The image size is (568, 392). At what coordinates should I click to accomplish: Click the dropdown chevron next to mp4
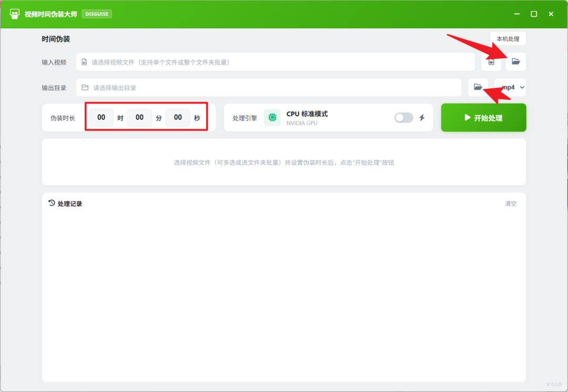(522, 87)
